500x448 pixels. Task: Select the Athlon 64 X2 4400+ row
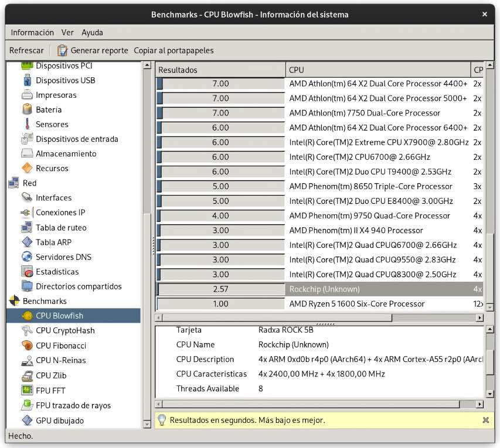pos(319,84)
